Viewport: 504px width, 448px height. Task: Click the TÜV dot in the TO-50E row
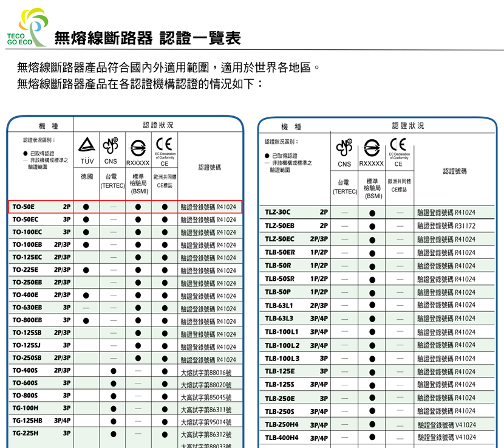[86, 207]
